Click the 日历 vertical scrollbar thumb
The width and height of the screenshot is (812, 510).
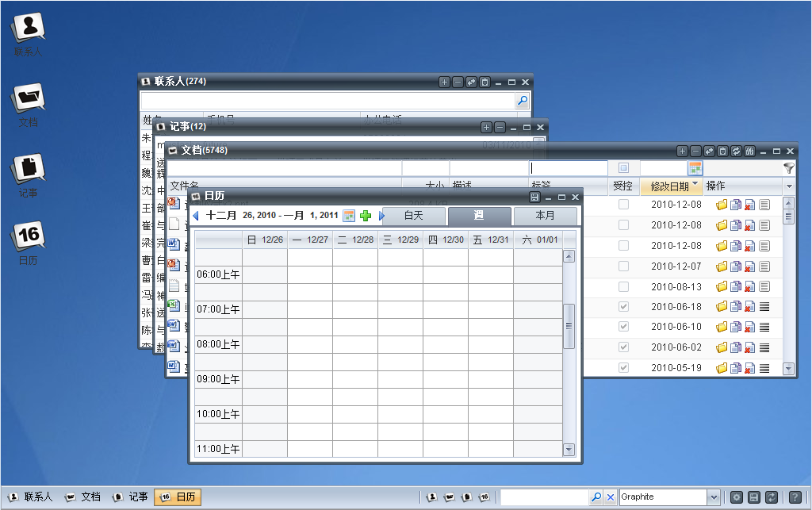tap(569, 326)
